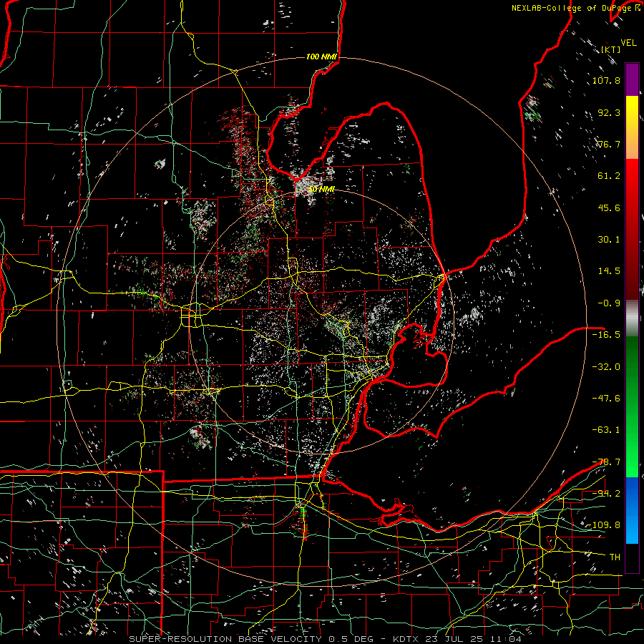Click the 50 NMI range ring label

pos(321,190)
